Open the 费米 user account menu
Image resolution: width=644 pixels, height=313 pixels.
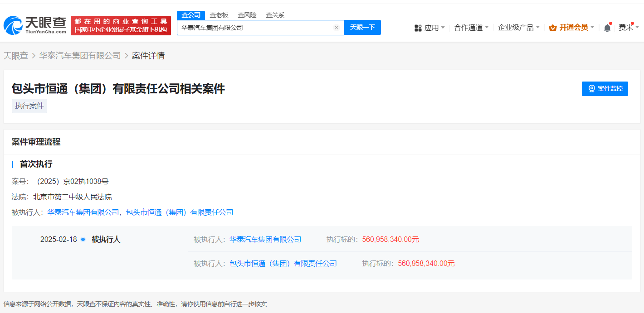point(628,28)
